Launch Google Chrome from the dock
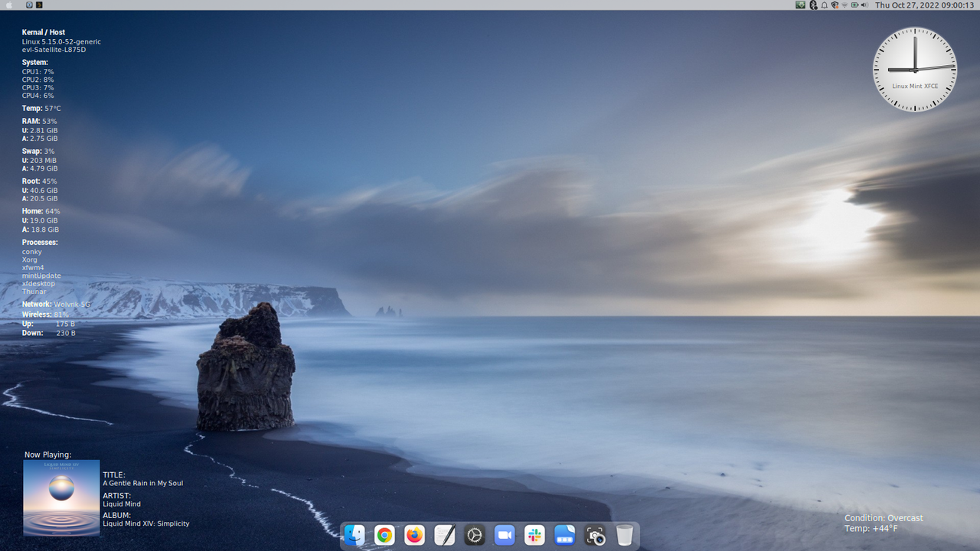This screenshot has height=551, width=980. [384, 535]
